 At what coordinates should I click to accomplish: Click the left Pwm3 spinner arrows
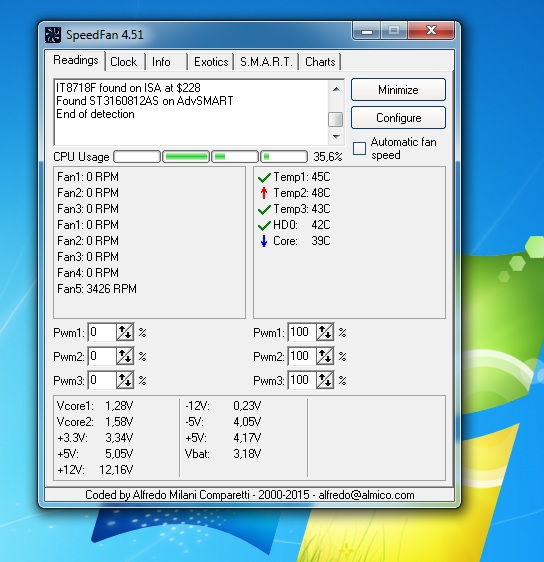[125, 380]
